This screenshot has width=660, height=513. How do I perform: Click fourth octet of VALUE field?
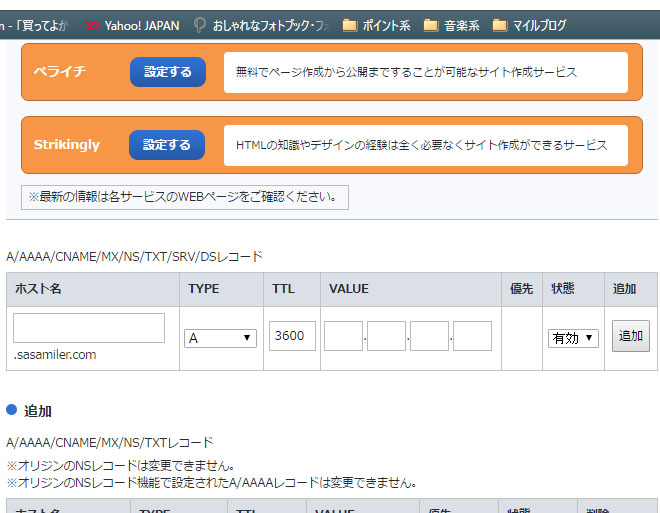pyautogui.click(x=472, y=336)
